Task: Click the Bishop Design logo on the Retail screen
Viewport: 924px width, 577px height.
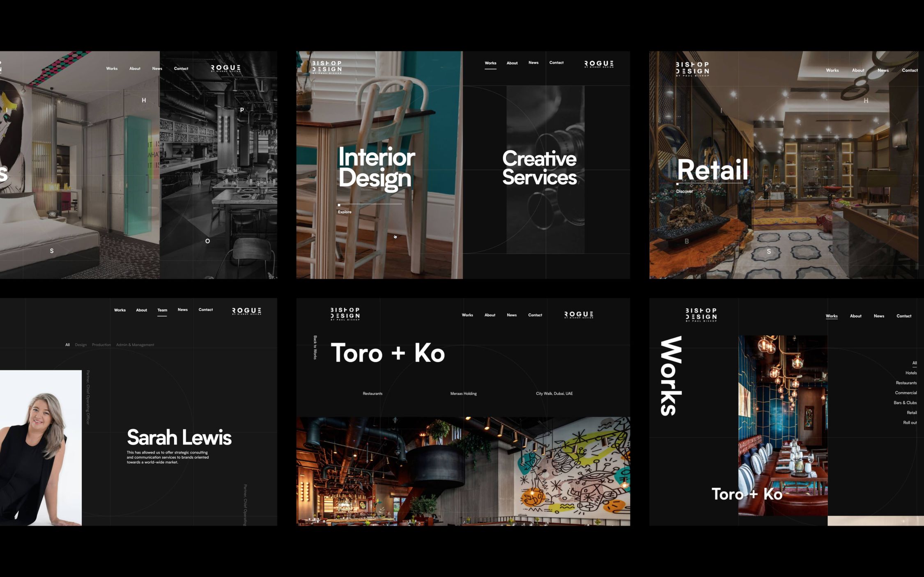Action: [692, 68]
